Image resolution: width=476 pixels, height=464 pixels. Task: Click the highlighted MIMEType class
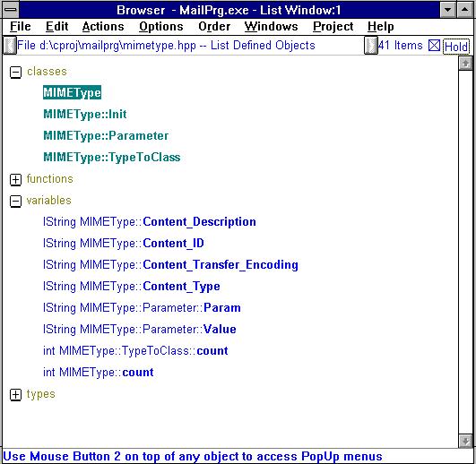tap(73, 93)
